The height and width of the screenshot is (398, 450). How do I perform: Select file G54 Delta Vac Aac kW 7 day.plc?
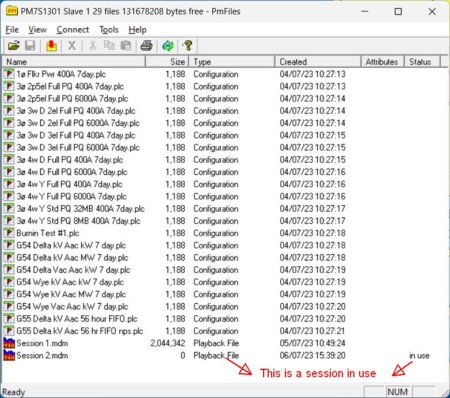pyautogui.click(x=73, y=270)
